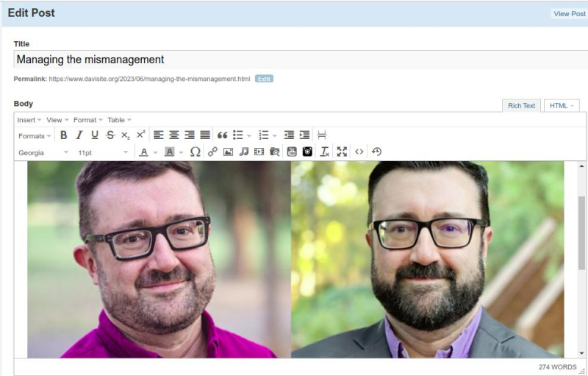This screenshot has width=588, height=376.
Task: Toggle bold formatting
Action: point(63,135)
